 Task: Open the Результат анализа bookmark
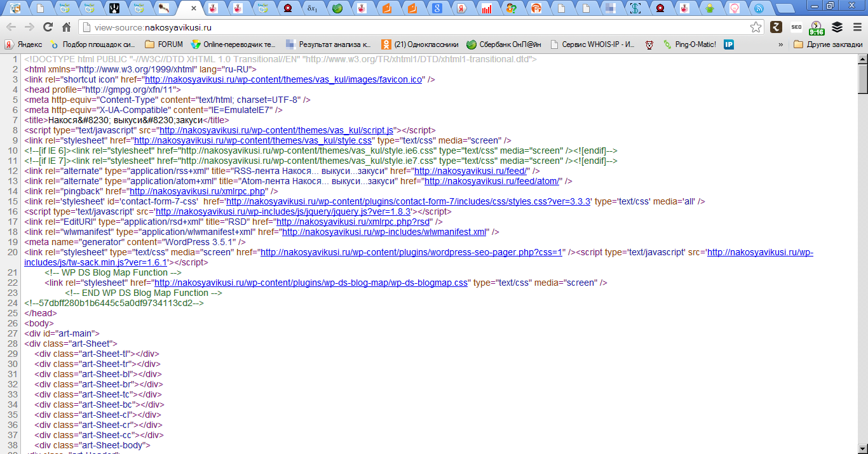328,44
